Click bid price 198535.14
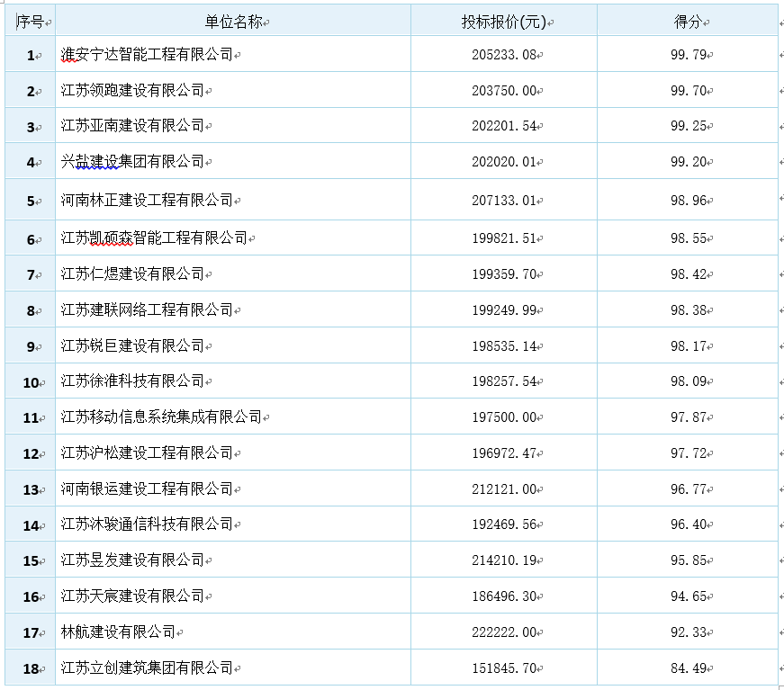The image size is (784, 690). [504, 346]
